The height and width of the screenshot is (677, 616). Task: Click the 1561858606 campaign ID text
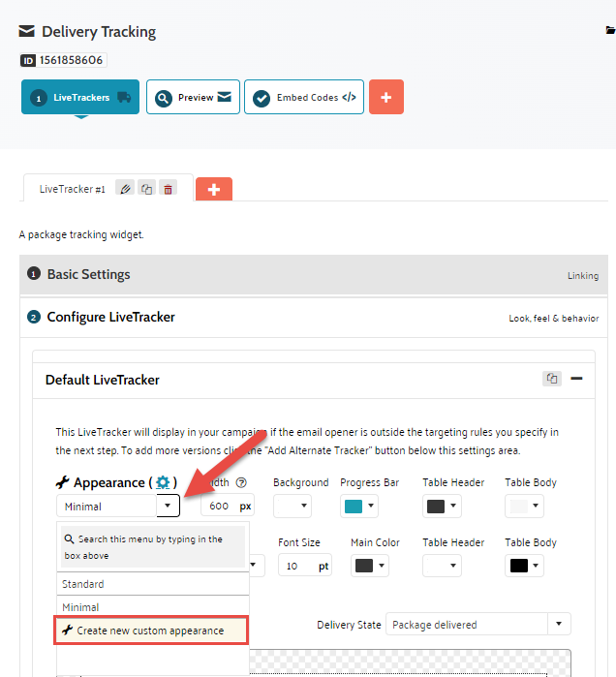pos(72,60)
